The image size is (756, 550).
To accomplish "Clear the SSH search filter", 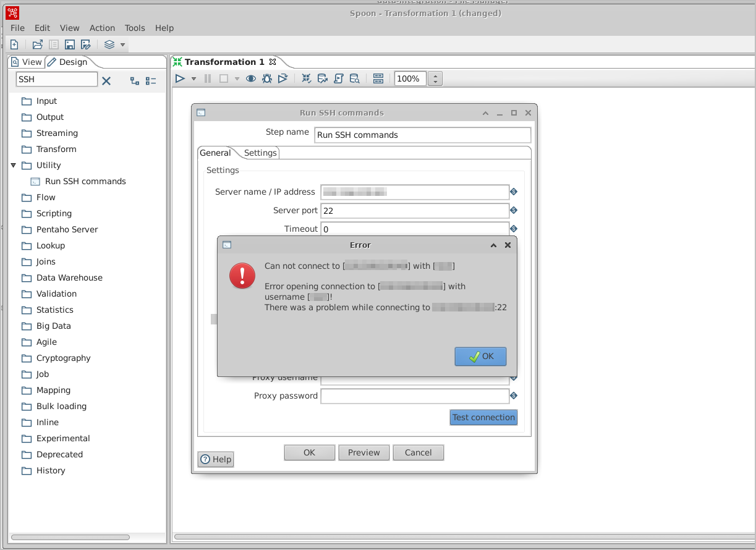I will pos(106,80).
